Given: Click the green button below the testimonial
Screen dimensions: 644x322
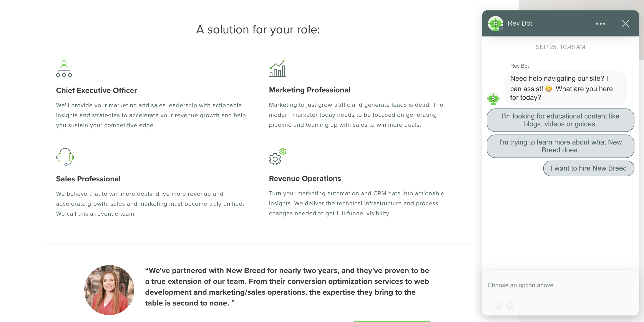Looking at the screenshot, I should tap(392, 321).
